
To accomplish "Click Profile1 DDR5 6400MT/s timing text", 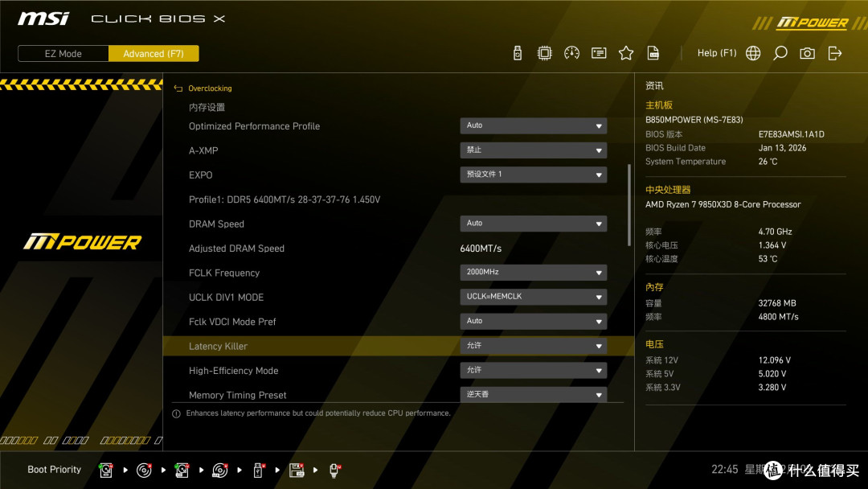I will (x=285, y=199).
